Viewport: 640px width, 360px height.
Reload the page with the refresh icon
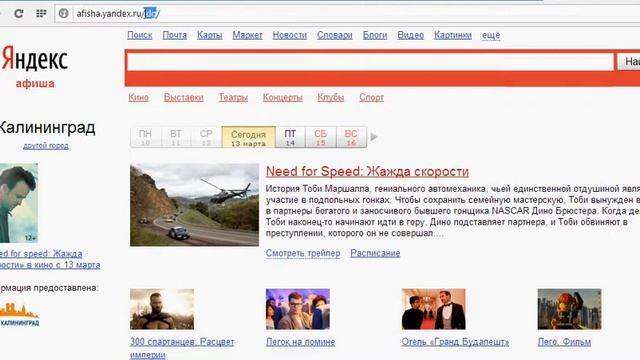pos(18,13)
